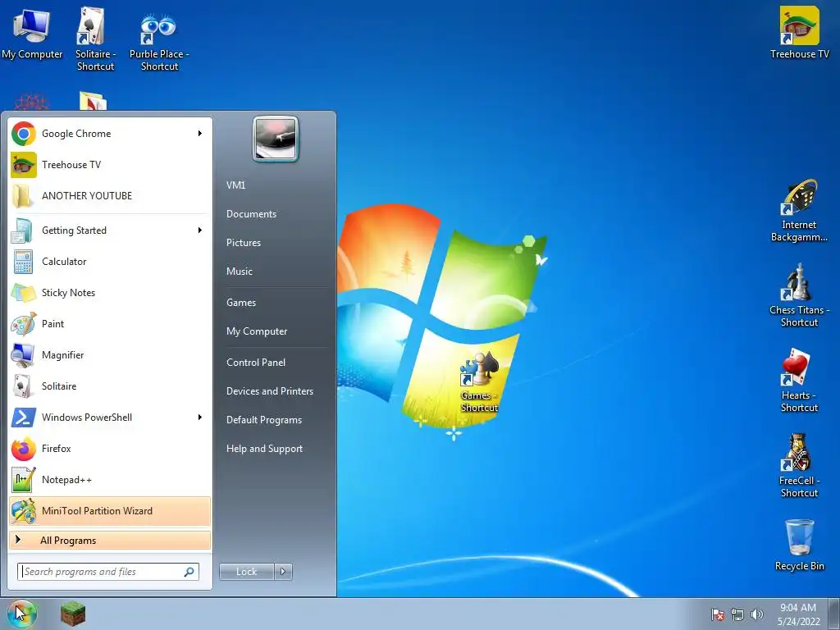Open Pictures from Start menu
The width and height of the screenshot is (840, 630).
coord(243,243)
